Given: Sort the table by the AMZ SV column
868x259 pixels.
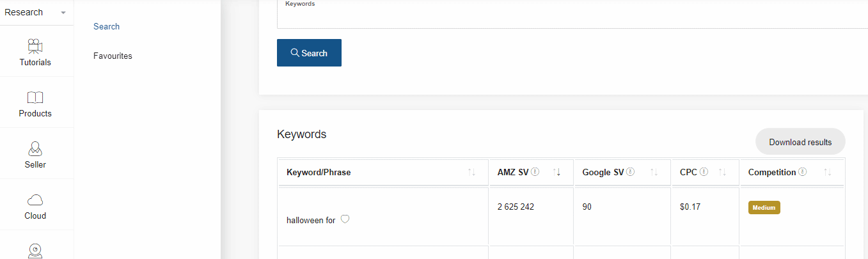Looking at the screenshot, I should click(556, 172).
